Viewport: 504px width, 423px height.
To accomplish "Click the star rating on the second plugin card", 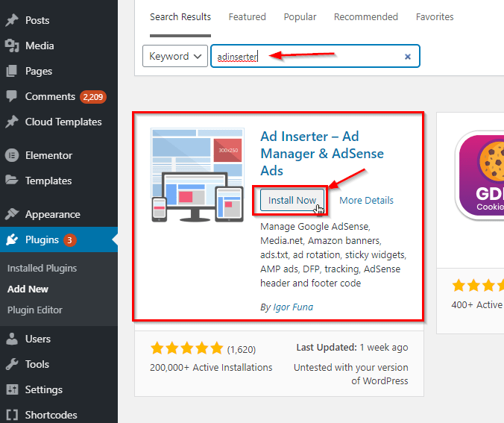I will [478, 286].
